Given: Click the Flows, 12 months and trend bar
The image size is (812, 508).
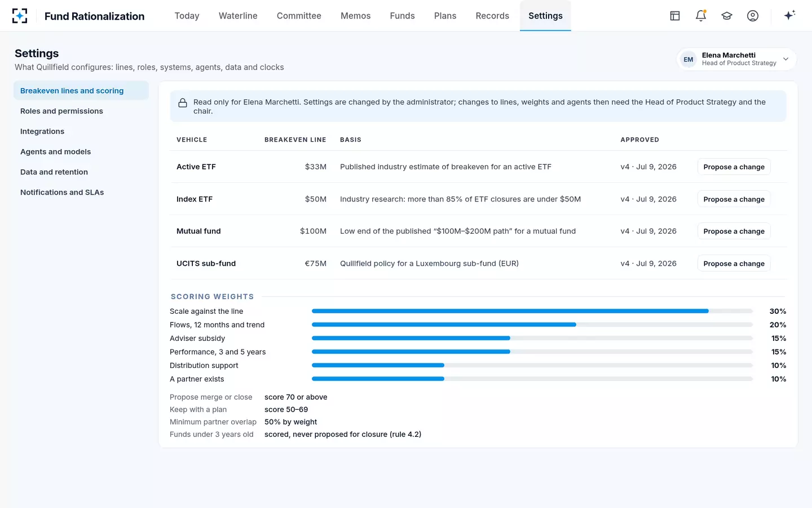Looking at the screenshot, I should (x=532, y=325).
